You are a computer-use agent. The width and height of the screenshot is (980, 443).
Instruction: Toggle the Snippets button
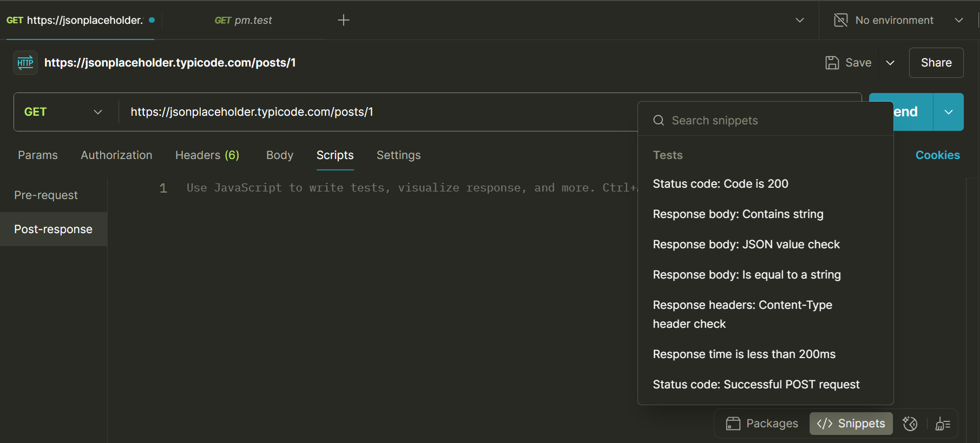click(x=851, y=424)
